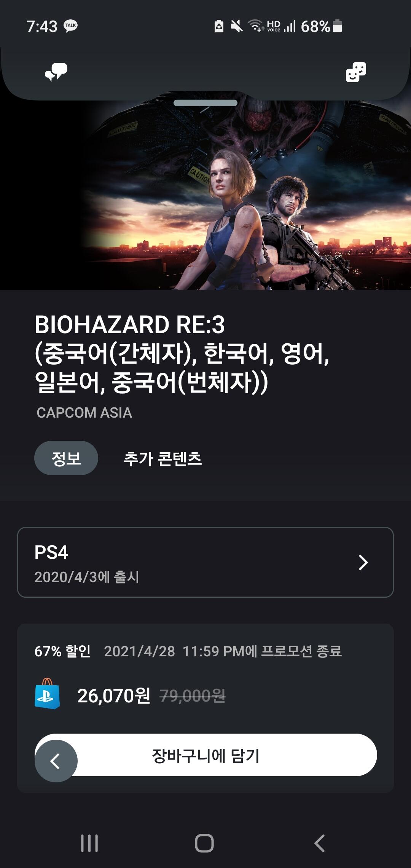Open the PS4 2020/4/3 release row

[205, 562]
